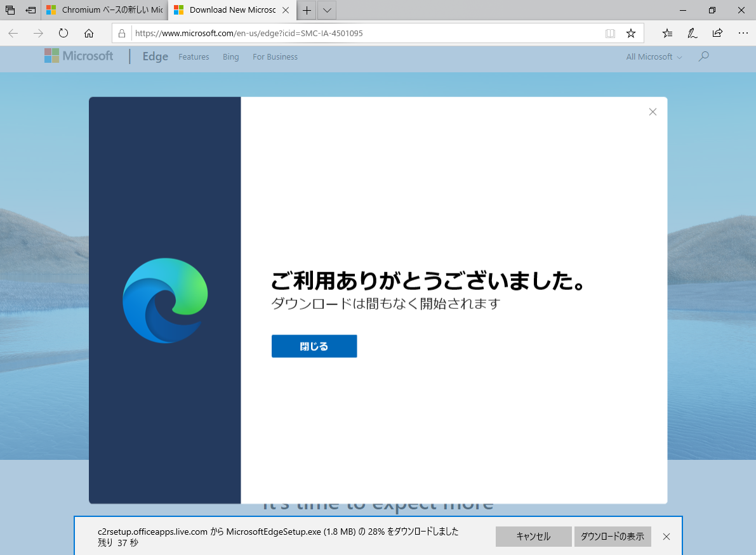Expand the All Microsoft dropdown
Viewport: 756px width, 555px height.
[653, 56]
